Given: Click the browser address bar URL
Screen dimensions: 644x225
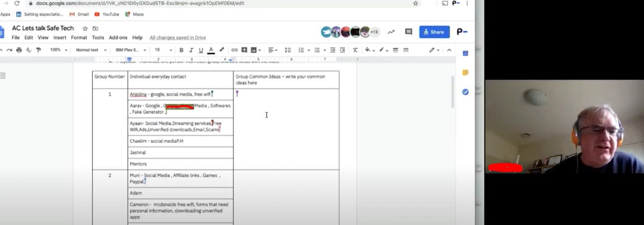Looking at the screenshot, I should point(140,3).
